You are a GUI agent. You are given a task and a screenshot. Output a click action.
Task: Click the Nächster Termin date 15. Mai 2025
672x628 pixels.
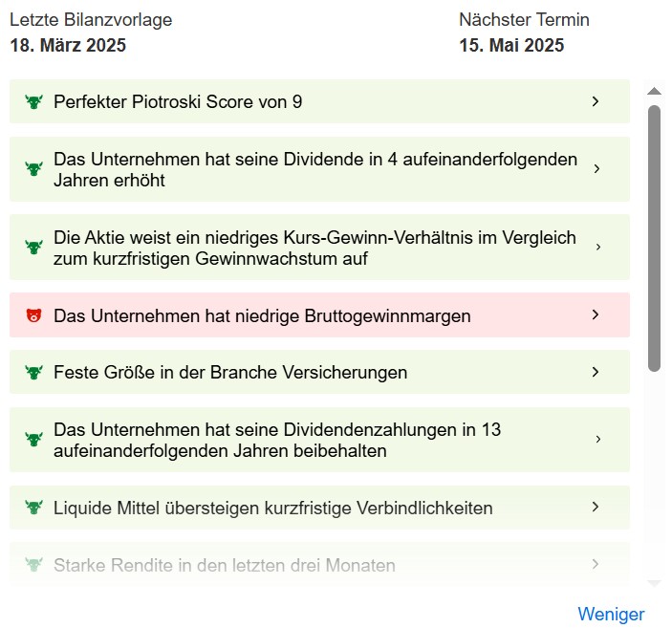point(511,45)
